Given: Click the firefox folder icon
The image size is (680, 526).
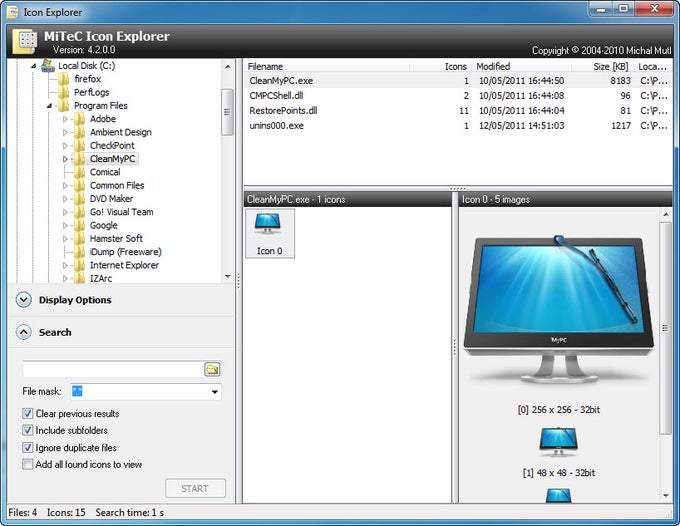Looking at the screenshot, I should [x=64, y=79].
